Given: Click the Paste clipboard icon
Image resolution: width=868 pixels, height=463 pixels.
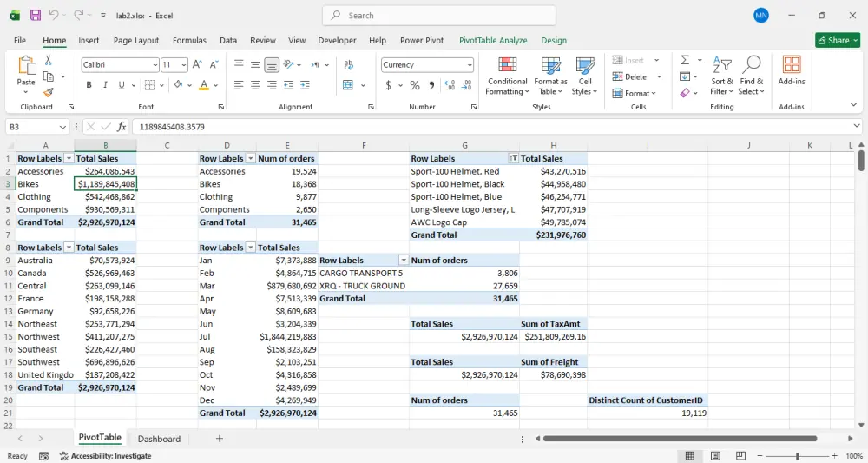Looking at the screenshot, I should [26, 65].
